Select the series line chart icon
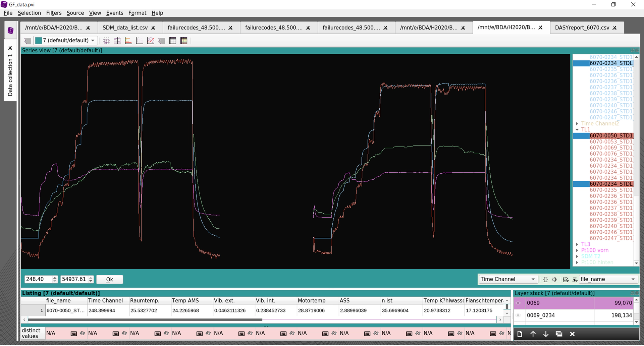 (151, 41)
